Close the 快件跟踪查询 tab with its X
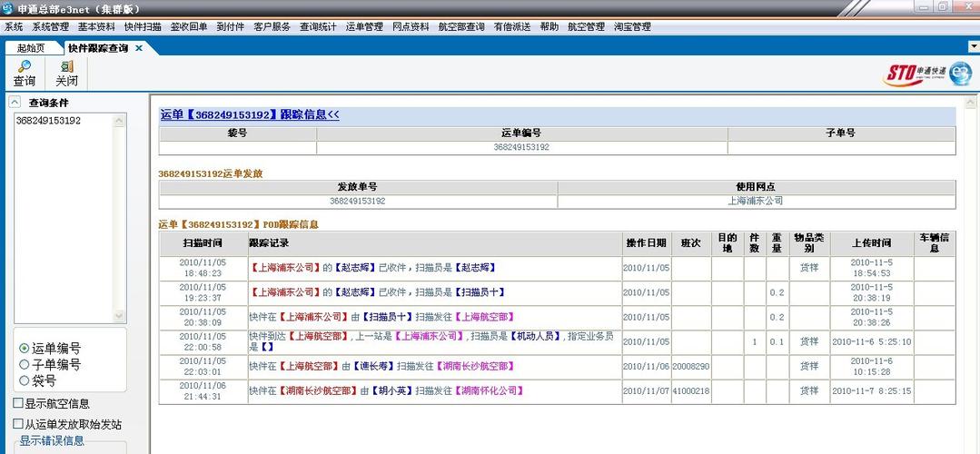The image size is (980, 454). 139,48
